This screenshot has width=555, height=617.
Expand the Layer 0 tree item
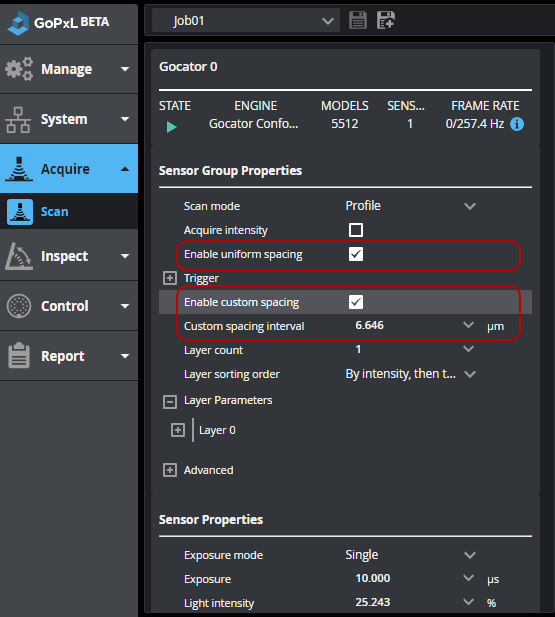[x=178, y=430]
